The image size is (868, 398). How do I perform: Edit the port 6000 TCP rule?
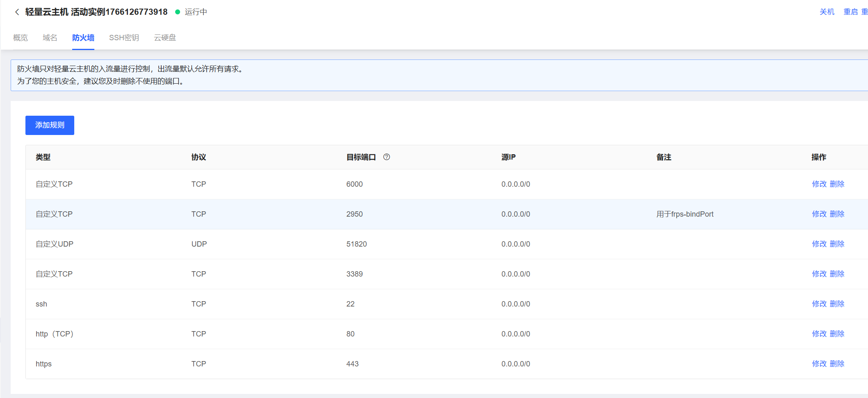[x=819, y=184]
